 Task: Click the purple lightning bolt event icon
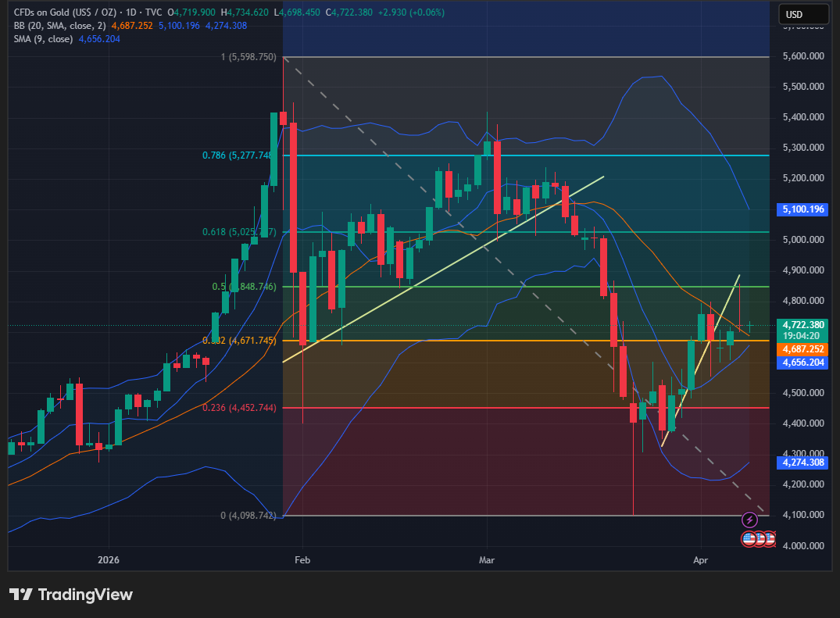click(x=749, y=520)
